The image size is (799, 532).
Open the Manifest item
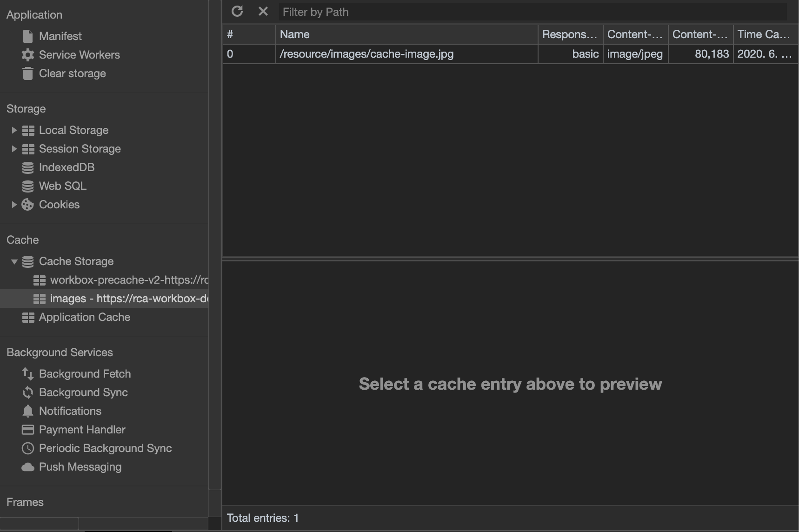tap(60, 36)
